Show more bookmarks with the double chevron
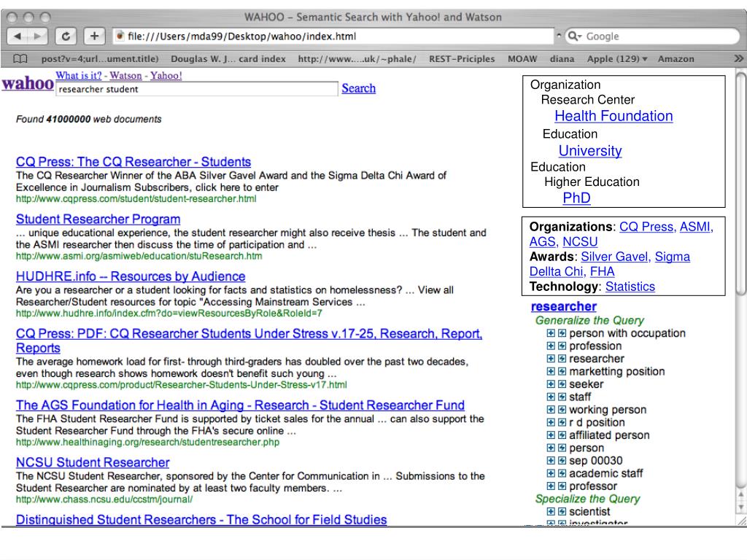This screenshot has height=560, width=747. pyautogui.click(x=738, y=58)
